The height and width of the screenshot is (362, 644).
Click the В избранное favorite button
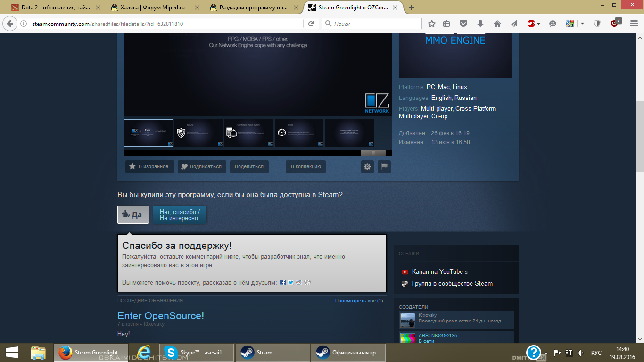[x=150, y=166]
